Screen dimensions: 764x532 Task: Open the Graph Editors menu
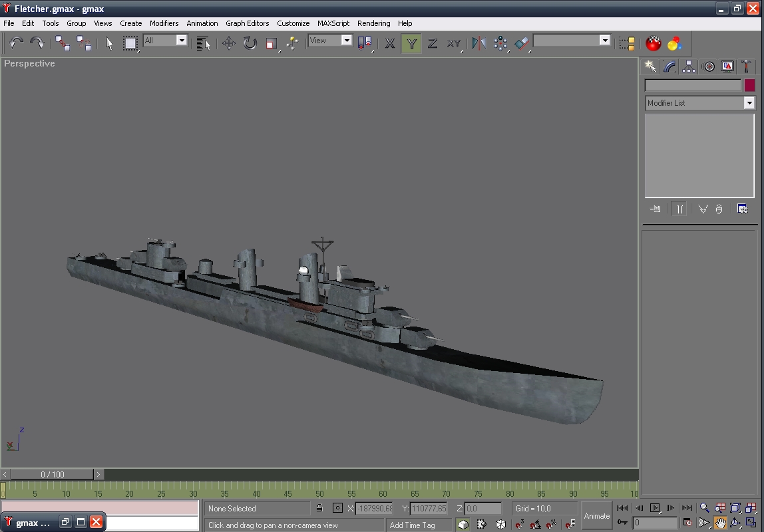247,23
